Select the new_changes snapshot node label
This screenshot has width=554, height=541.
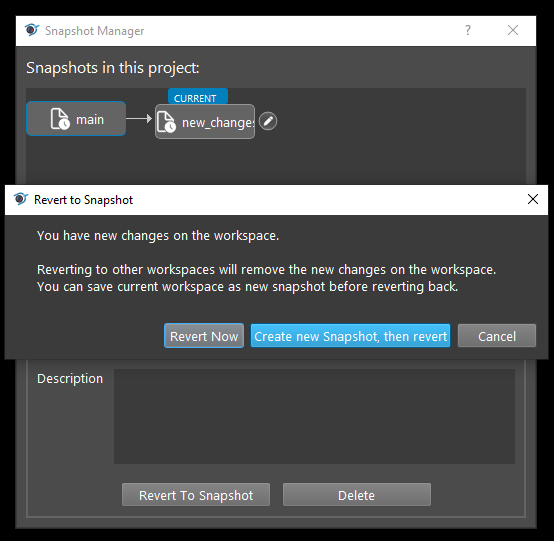218,123
